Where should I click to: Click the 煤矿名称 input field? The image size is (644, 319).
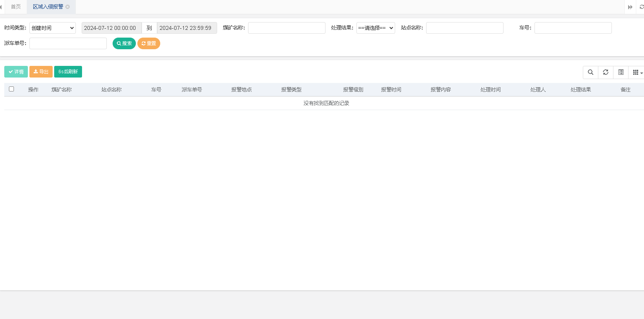286,28
